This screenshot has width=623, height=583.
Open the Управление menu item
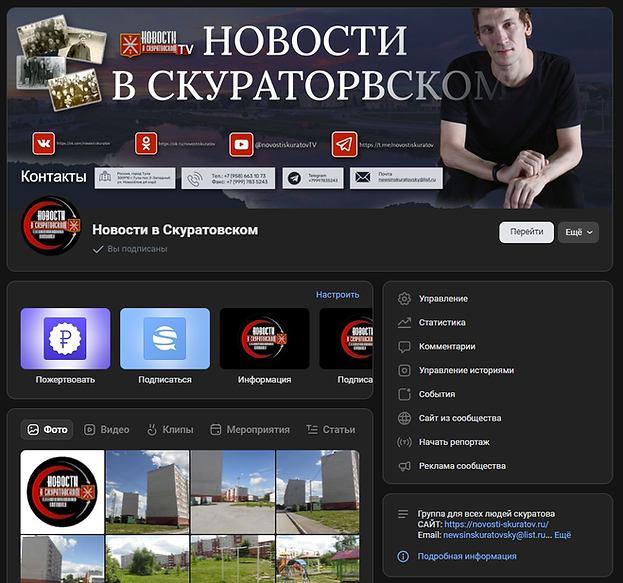(497, 299)
